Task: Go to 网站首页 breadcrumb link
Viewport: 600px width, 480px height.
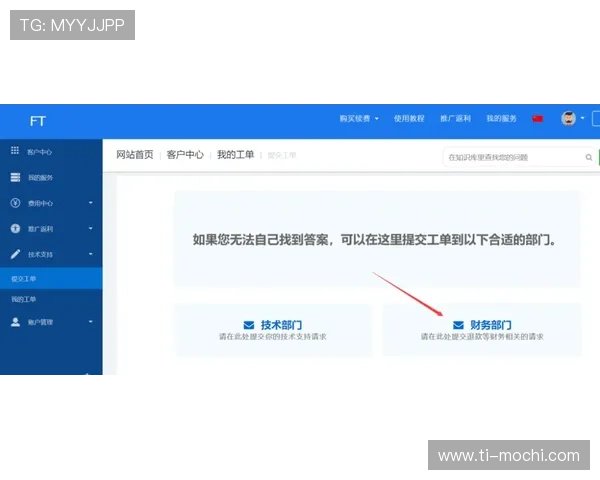Action: point(135,155)
